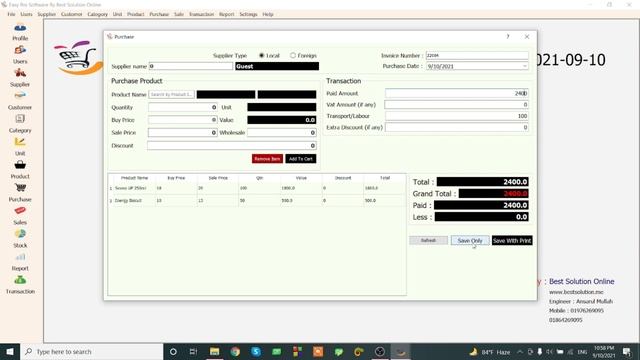
Task: Click the volume icon in the system tray
Action: tap(549, 352)
